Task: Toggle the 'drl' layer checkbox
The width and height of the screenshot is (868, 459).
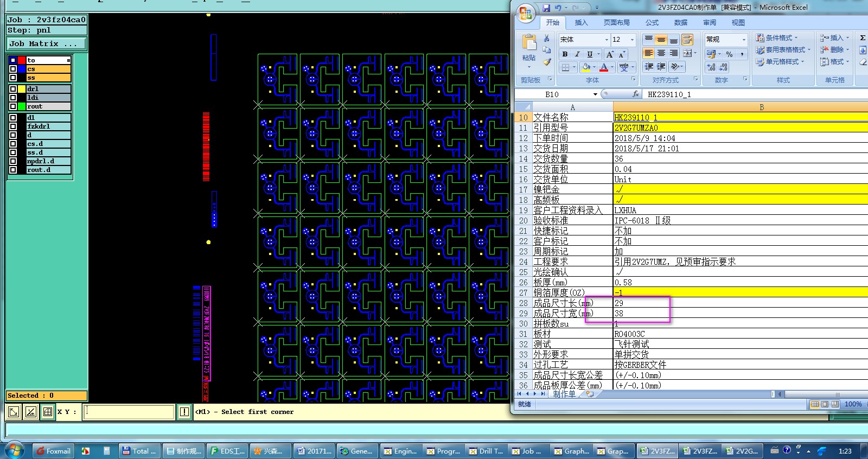Action: (x=13, y=89)
